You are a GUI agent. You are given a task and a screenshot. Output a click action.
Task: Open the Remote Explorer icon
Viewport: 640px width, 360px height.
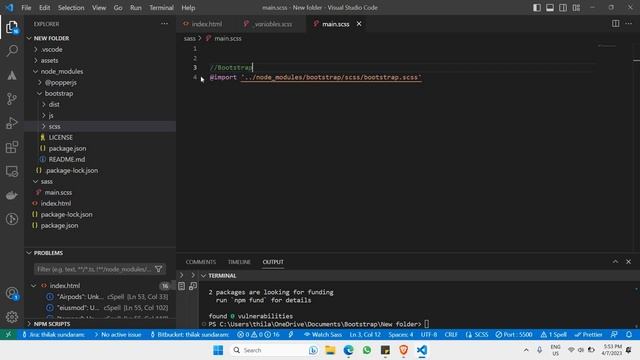(12, 171)
